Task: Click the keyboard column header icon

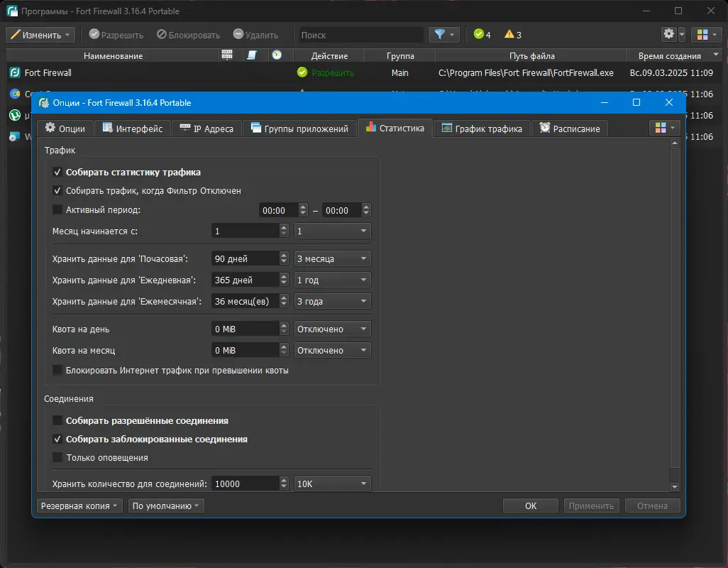Action: click(227, 55)
